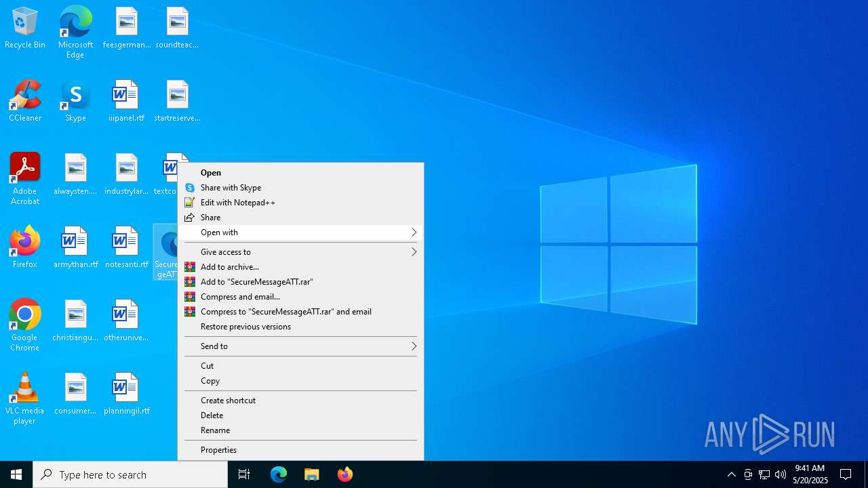Viewport: 868px width, 488px height.
Task: Choose Add to "SecureMessageATT.rar"
Action: pos(300,282)
